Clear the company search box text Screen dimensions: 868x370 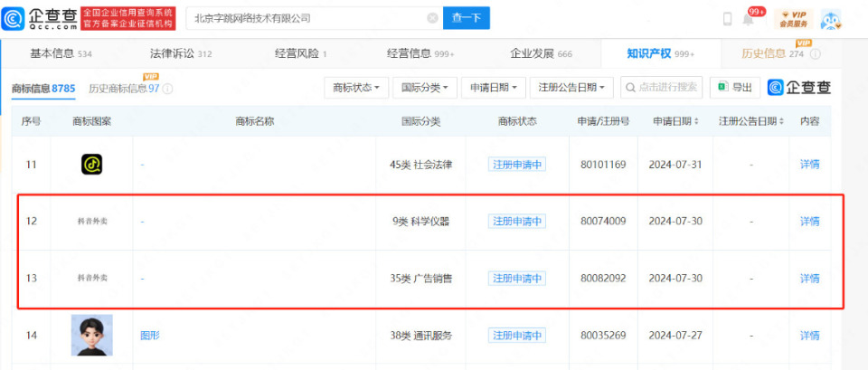[432, 18]
